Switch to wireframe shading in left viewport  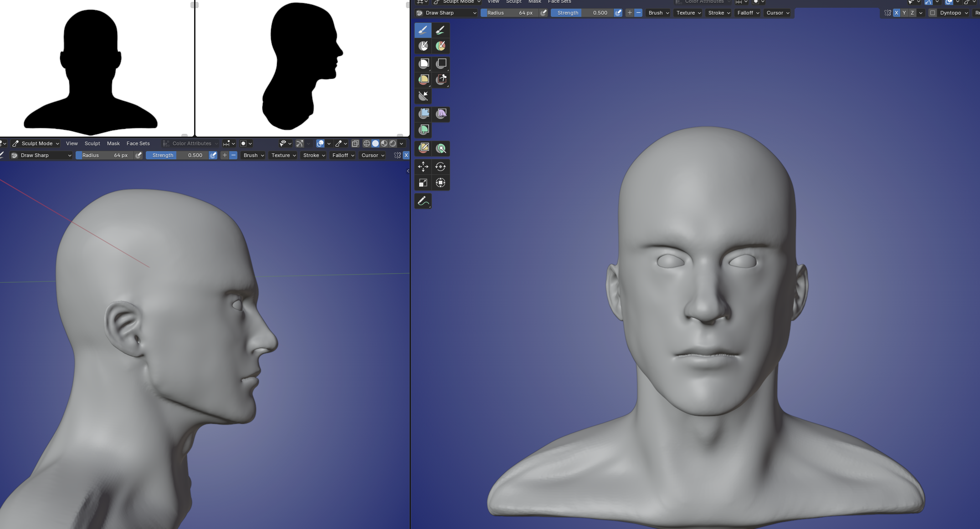(366, 143)
